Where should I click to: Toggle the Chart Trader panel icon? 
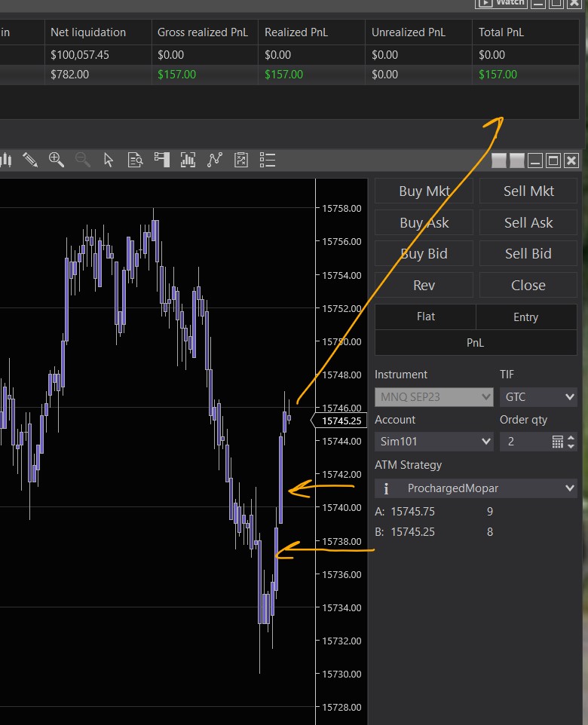162,160
